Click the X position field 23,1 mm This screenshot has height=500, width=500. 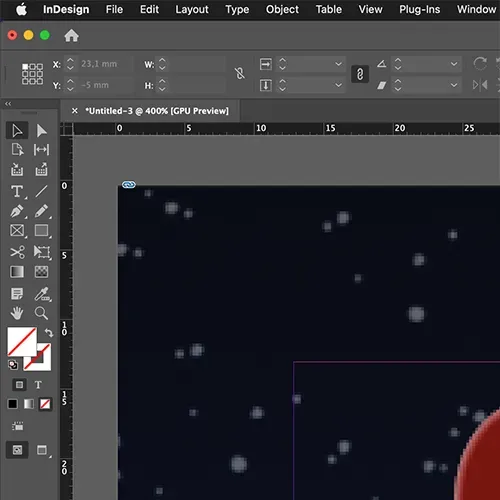(105, 64)
